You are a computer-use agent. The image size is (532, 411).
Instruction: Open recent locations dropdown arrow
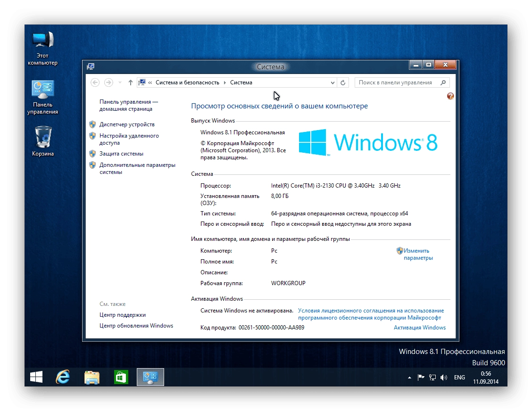(120, 82)
